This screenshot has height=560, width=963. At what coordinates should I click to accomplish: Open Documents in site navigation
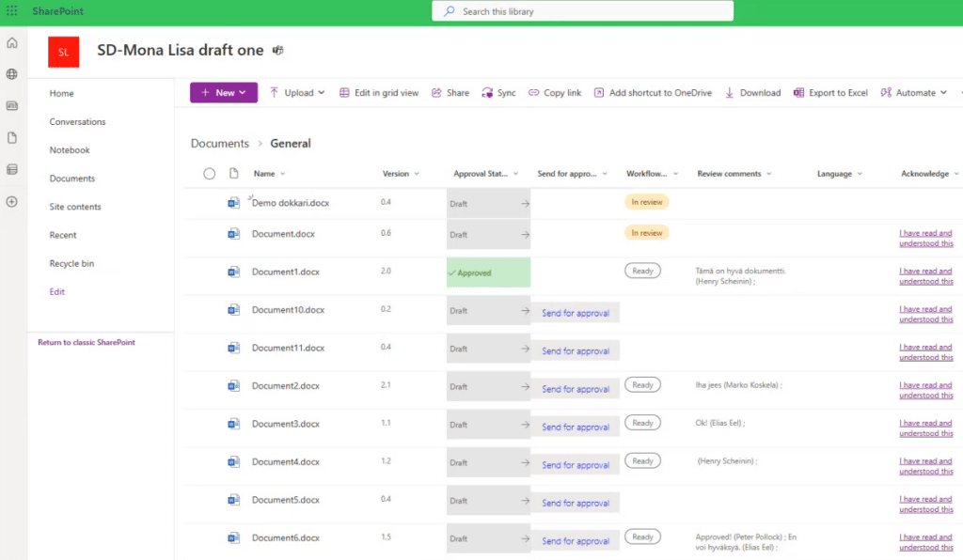(x=71, y=179)
